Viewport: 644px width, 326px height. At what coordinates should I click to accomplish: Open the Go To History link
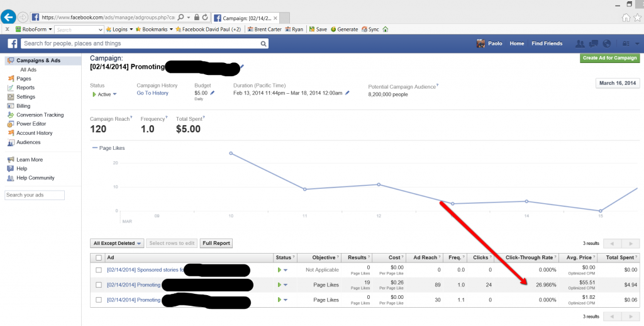152,93
